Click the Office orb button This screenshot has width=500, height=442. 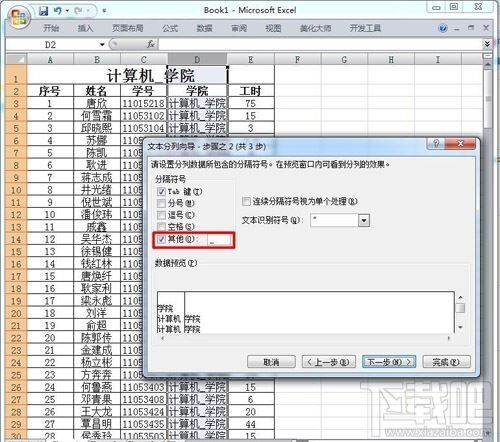[x=19, y=17]
